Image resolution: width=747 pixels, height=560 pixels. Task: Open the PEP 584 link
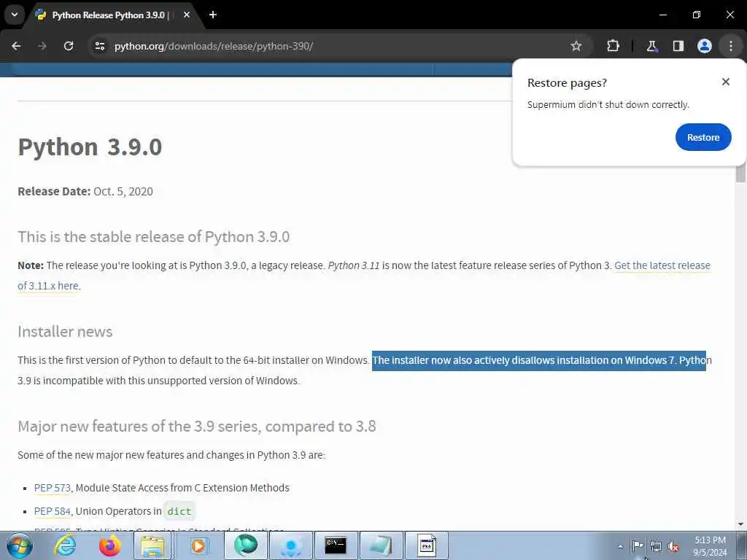53,511
